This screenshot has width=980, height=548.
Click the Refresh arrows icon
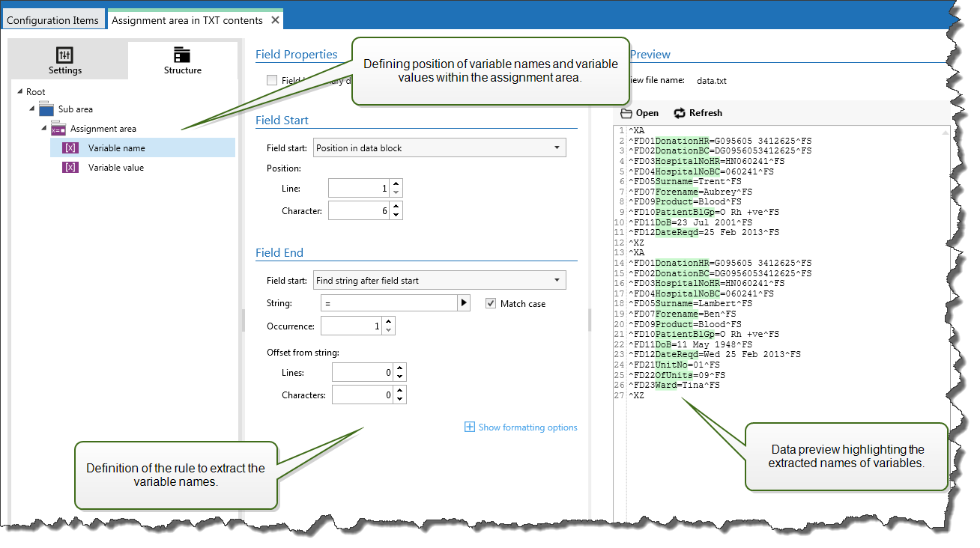(x=680, y=113)
